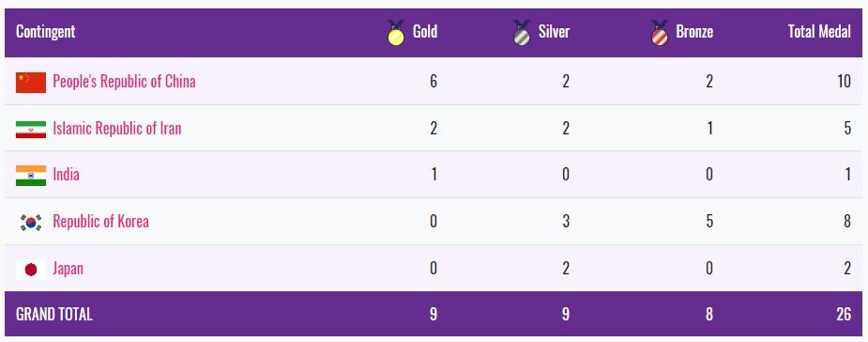Screen dimensions: 868x342
Task: Click the silver medal icon in header
Action: [x=522, y=32]
